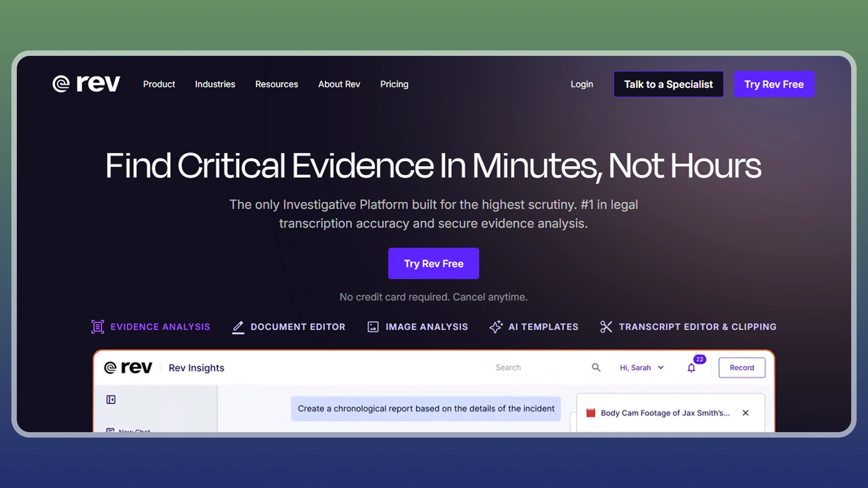The width and height of the screenshot is (868, 488).
Task: Open the notification bell with 22 badge
Action: (x=692, y=368)
